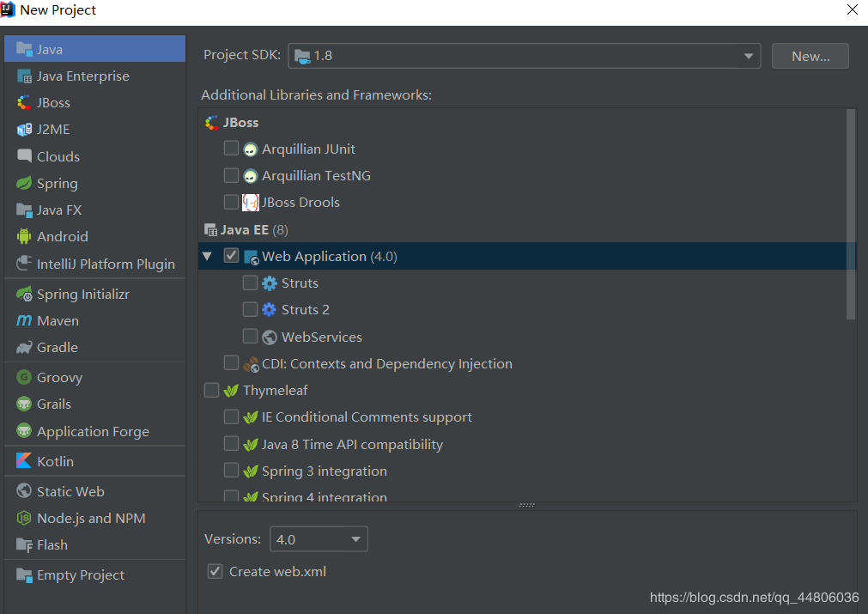Toggle the Create web.xml checkbox
Image resolution: width=868 pixels, height=614 pixels.
click(215, 571)
